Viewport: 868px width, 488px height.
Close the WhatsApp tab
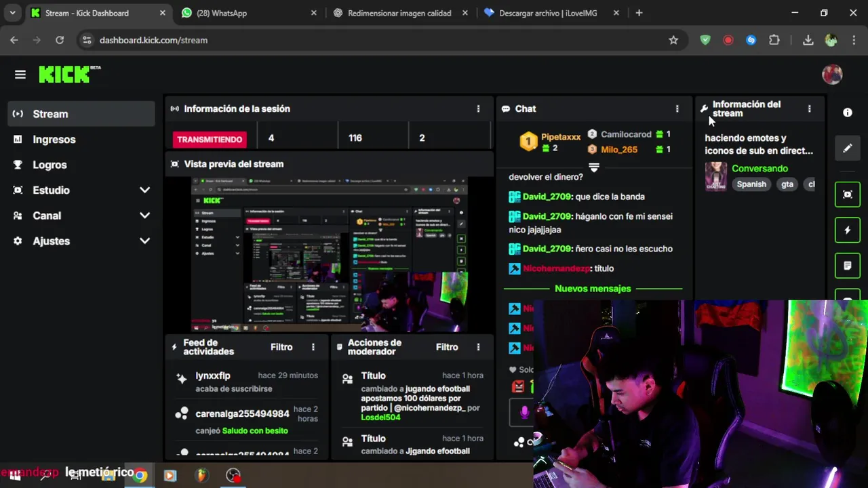point(313,13)
